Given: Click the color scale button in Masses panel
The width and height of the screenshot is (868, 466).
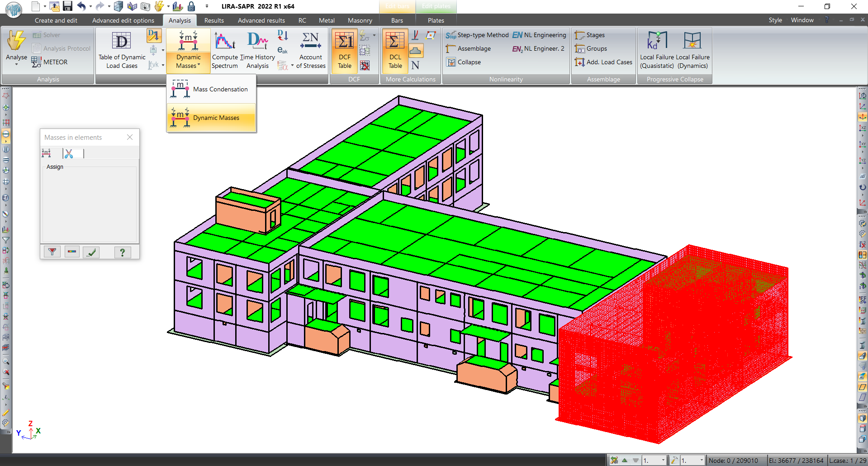Looking at the screenshot, I should tap(72, 252).
